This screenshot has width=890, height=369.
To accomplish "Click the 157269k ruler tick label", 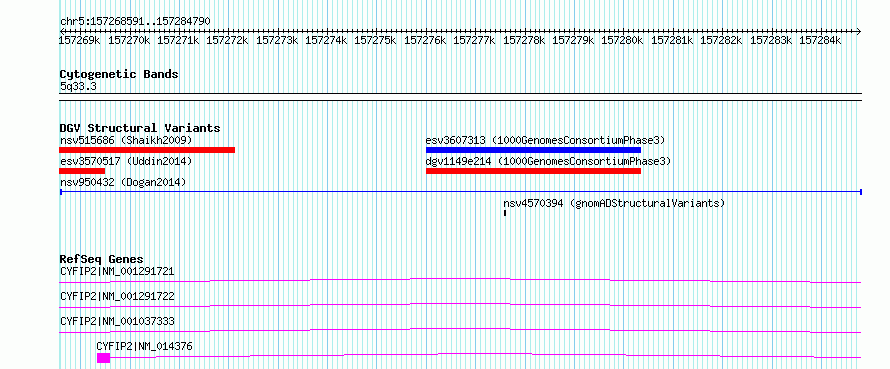I will tap(80, 40).
